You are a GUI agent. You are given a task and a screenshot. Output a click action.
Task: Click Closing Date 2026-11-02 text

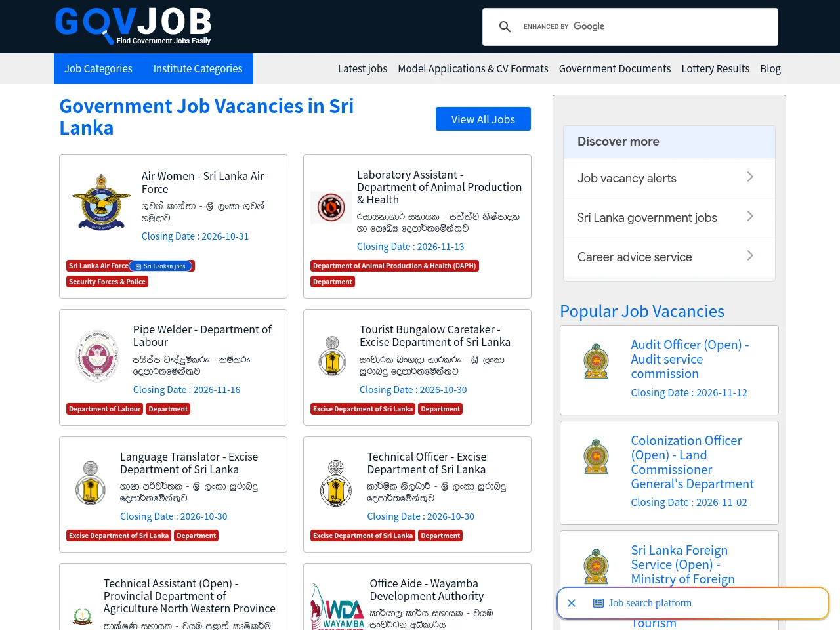coord(689,502)
